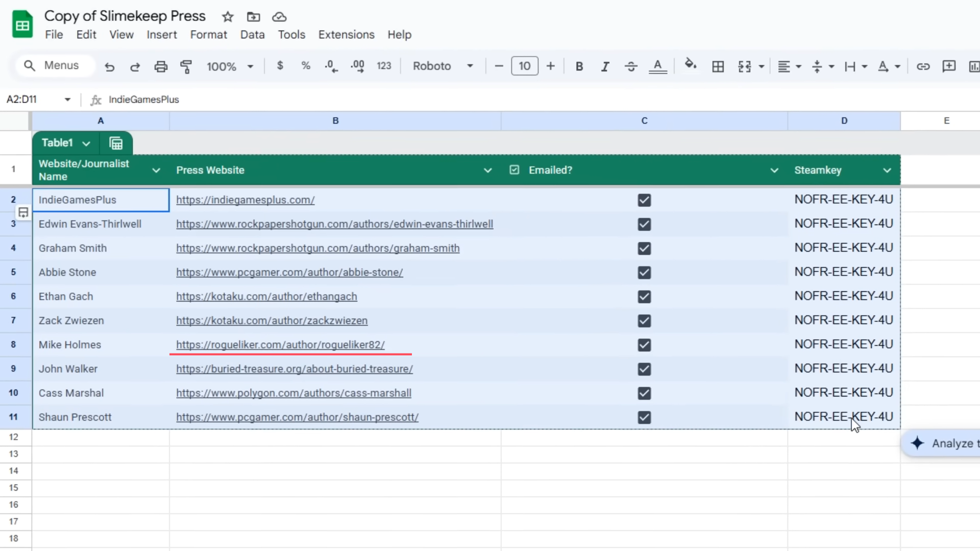This screenshot has height=551, width=980.
Task: Insert a link with the link icon
Action: tap(923, 66)
